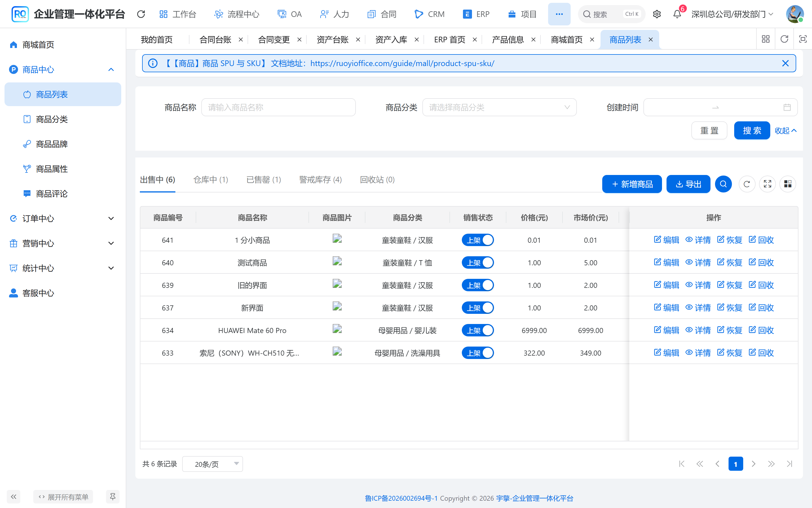Click the 商品名称 input field
This screenshot has height=508, width=812.
pyautogui.click(x=278, y=107)
